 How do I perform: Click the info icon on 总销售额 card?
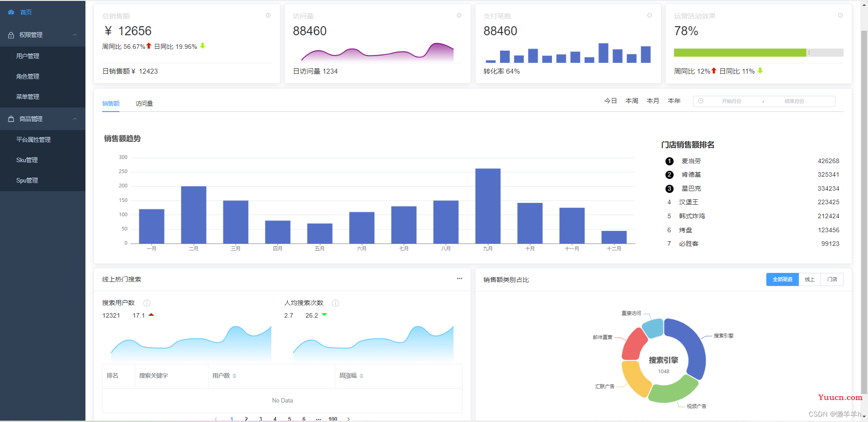(x=268, y=15)
